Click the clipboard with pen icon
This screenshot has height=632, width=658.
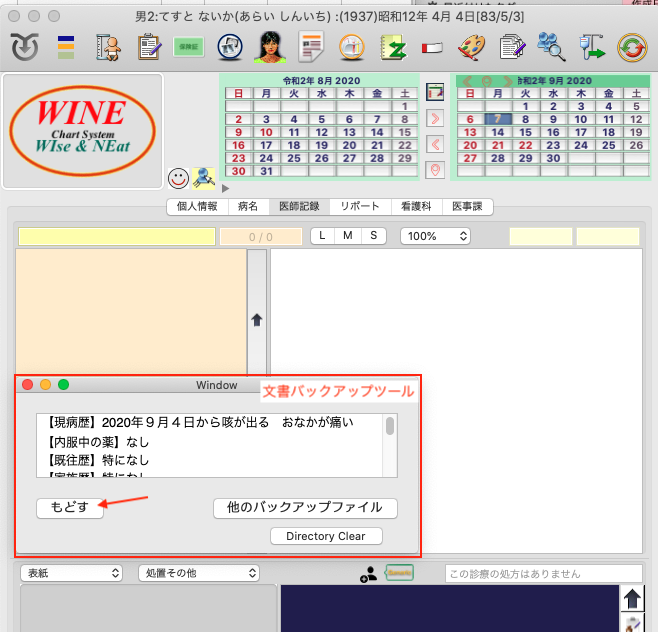pos(149,47)
